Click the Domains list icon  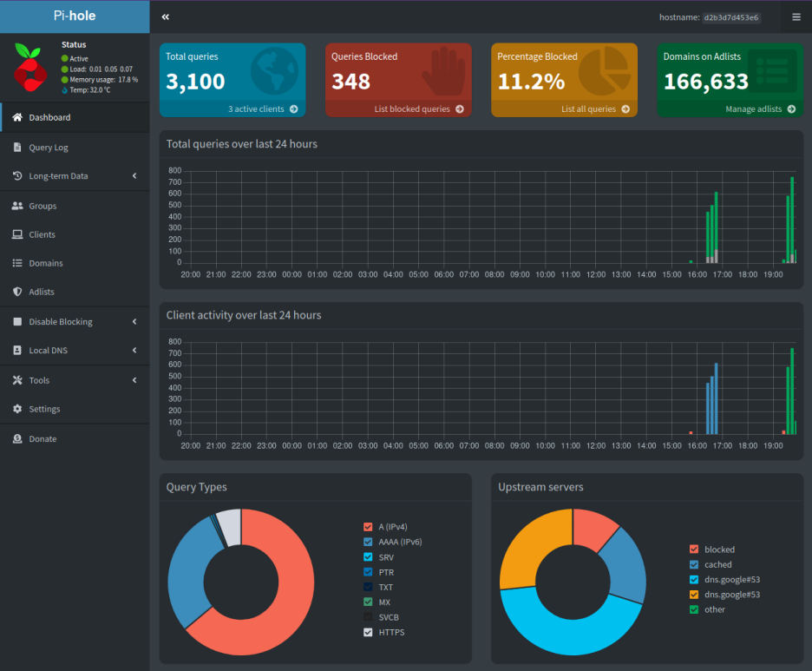click(x=18, y=263)
